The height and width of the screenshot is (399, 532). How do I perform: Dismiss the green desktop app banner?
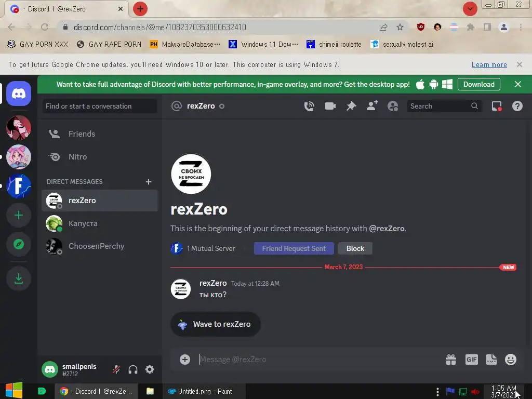518,84
